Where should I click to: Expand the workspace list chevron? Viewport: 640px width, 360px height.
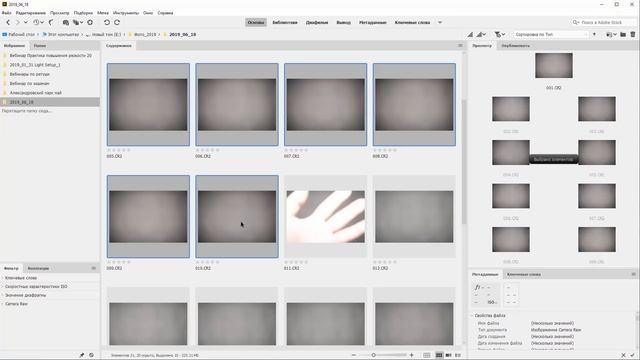click(x=440, y=22)
